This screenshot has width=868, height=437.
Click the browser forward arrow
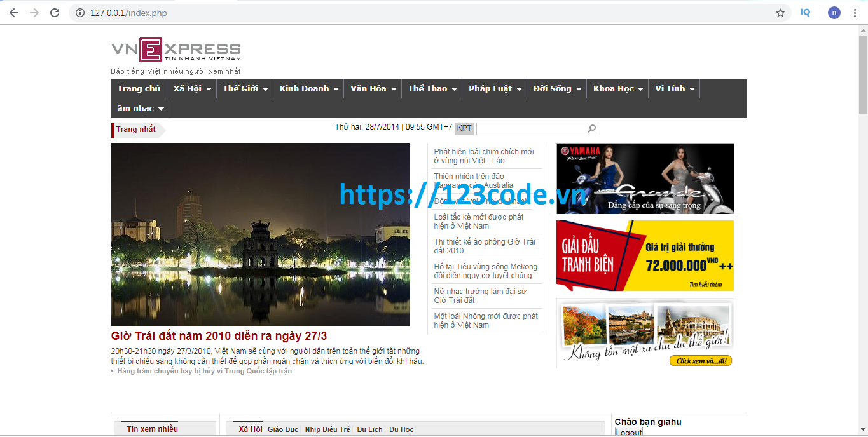[x=34, y=12]
